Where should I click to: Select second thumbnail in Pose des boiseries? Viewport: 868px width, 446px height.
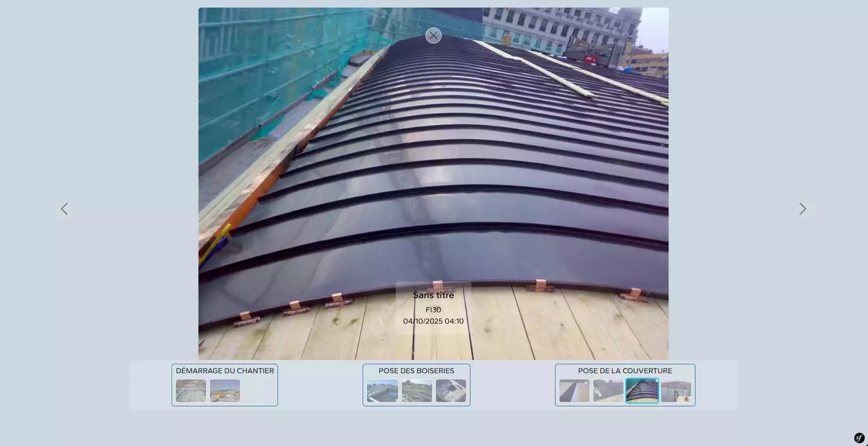(417, 391)
